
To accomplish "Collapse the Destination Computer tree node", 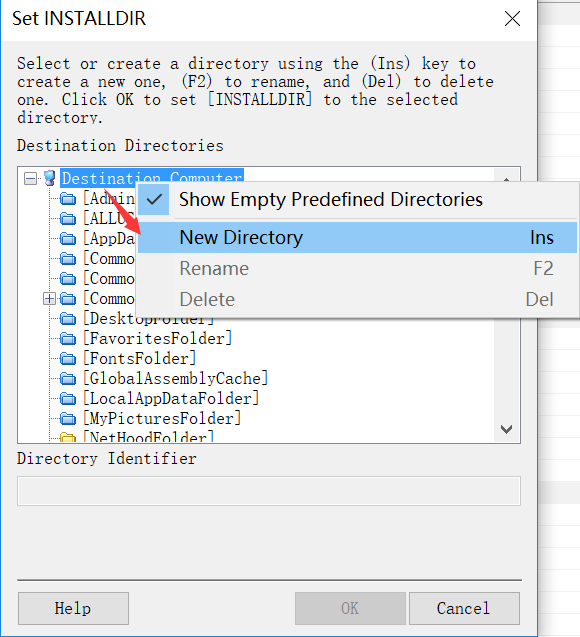I will (30, 178).
